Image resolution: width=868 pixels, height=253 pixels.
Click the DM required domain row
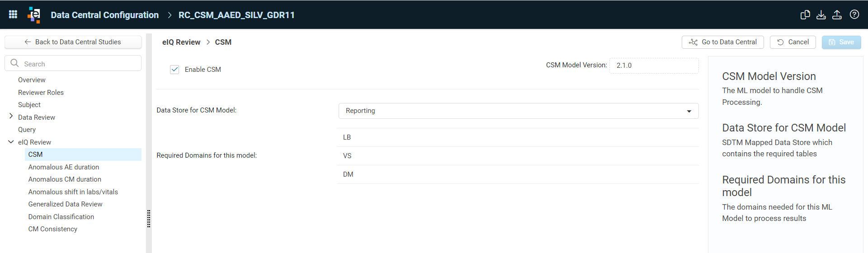pyautogui.click(x=518, y=174)
